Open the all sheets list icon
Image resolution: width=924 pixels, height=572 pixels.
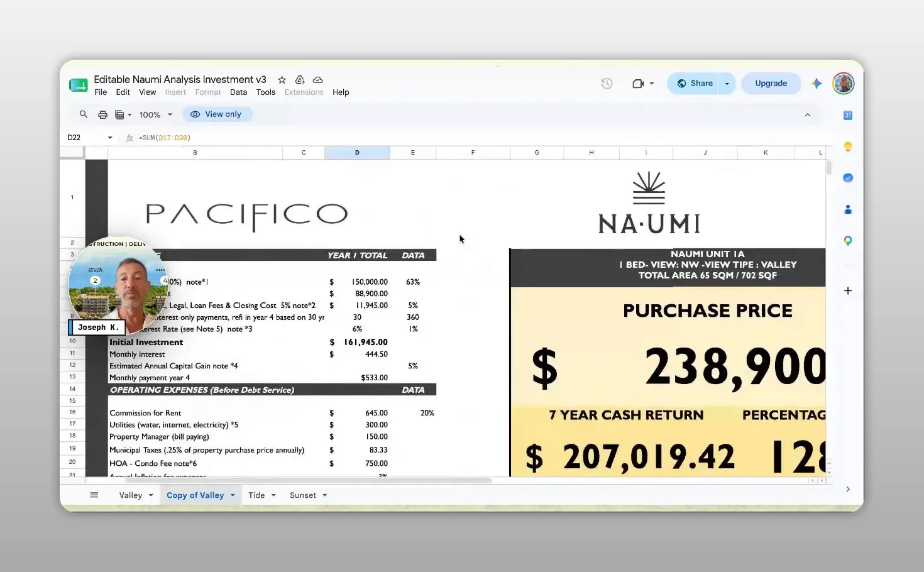(94, 495)
